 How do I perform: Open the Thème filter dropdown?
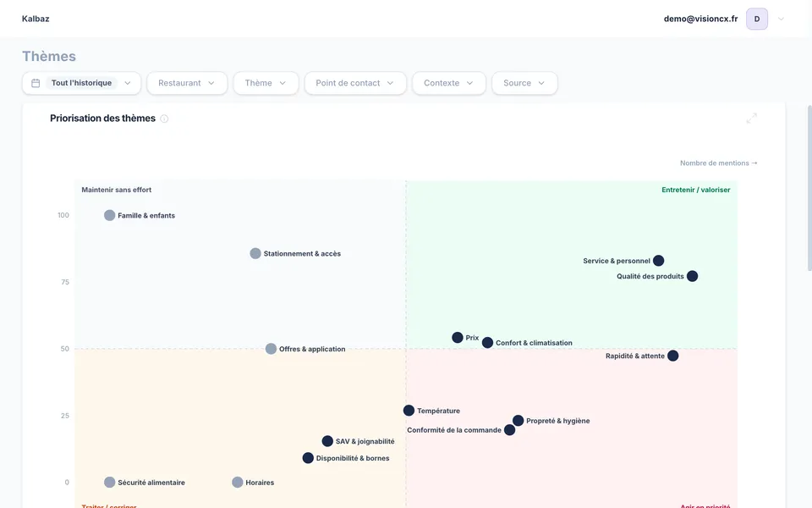[266, 83]
